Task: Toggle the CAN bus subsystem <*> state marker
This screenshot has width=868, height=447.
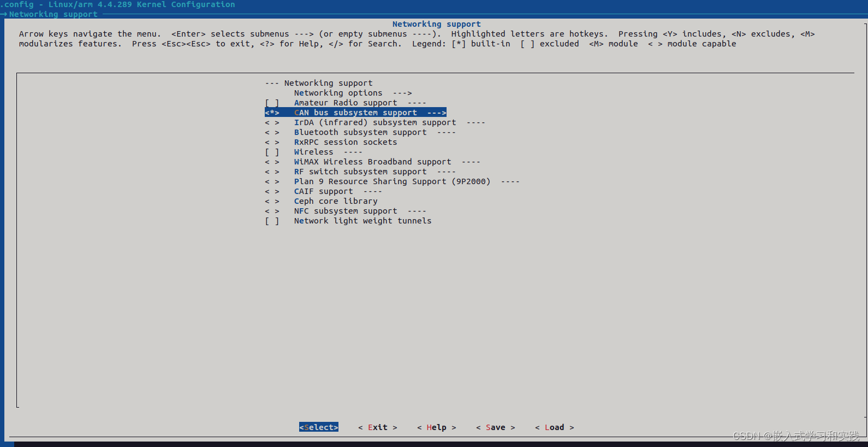Action: [x=272, y=113]
